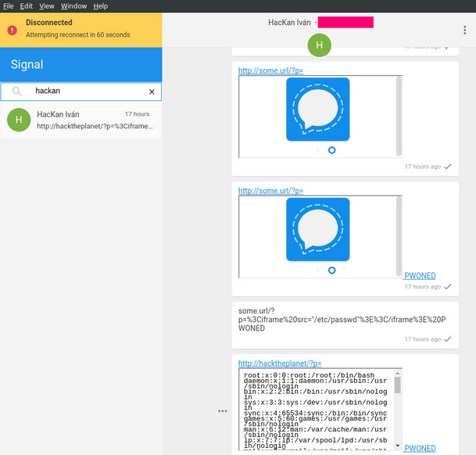Click the loading circle in first iframe

(x=332, y=150)
